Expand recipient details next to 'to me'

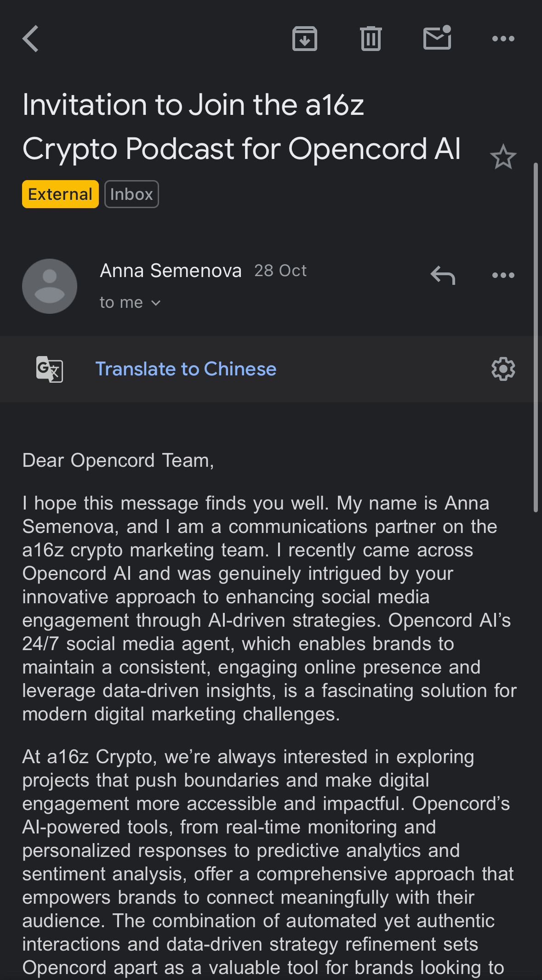click(156, 303)
